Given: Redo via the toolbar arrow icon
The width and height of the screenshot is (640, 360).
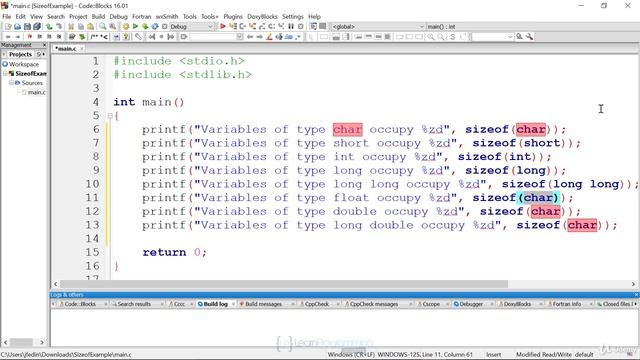Looking at the screenshot, I should [x=59, y=27].
